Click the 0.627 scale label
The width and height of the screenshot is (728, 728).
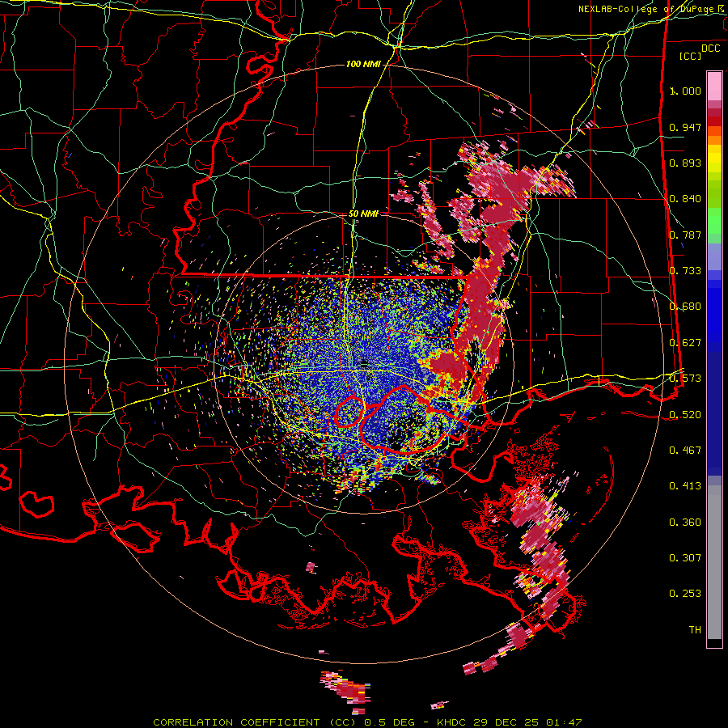click(x=685, y=343)
